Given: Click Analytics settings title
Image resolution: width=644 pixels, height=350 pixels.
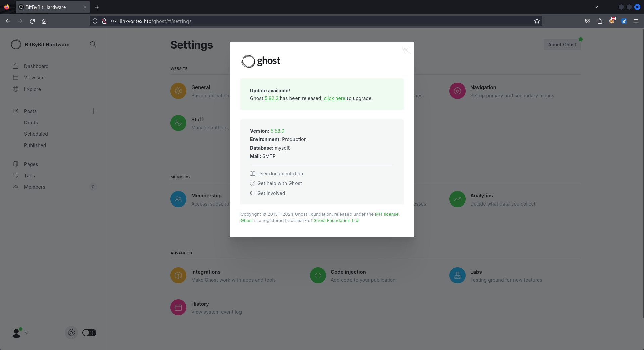Looking at the screenshot, I should coord(481,196).
